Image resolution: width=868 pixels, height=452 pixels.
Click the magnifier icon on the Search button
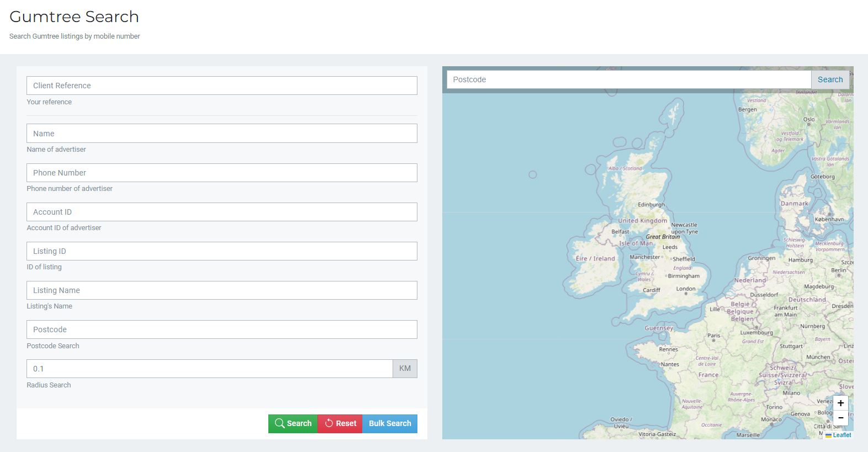pyautogui.click(x=279, y=423)
